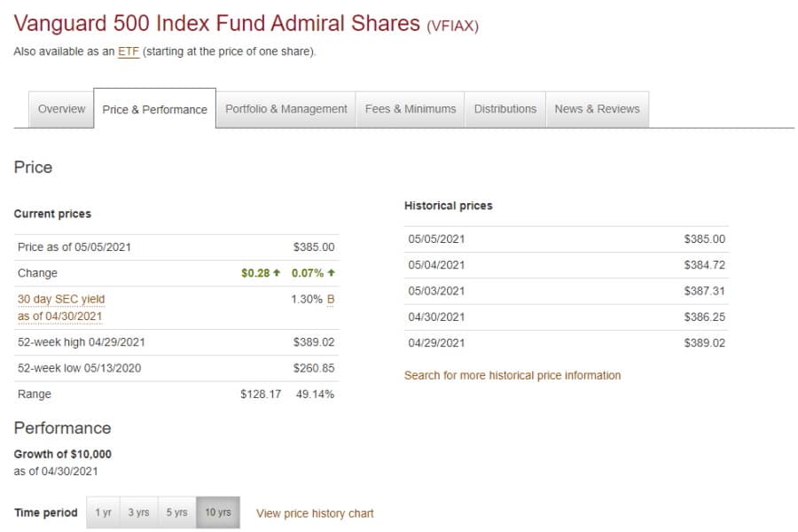Click the green up arrow beside 0.07%
The width and height of the screenshot is (798, 532).
tap(330, 273)
